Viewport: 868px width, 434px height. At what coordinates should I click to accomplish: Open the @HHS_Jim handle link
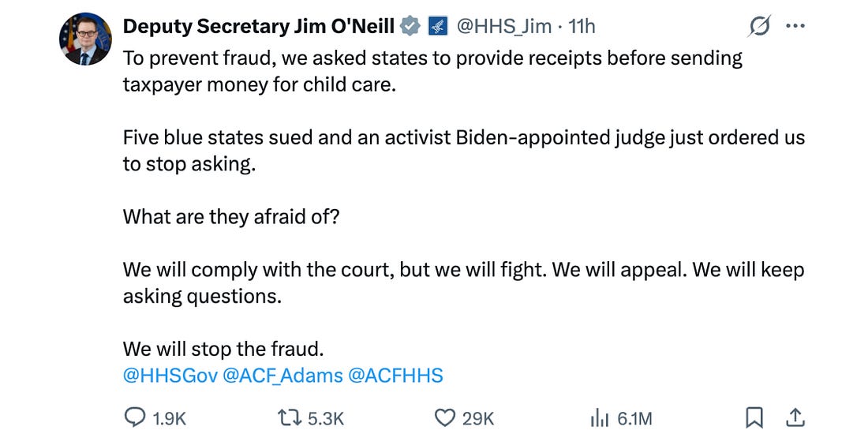coord(504,27)
